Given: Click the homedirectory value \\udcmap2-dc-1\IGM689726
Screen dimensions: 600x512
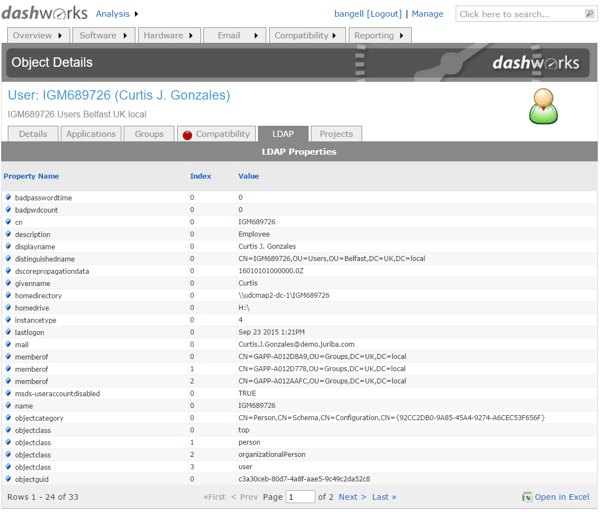Looking at the screenshot, I should pos(284,295).
